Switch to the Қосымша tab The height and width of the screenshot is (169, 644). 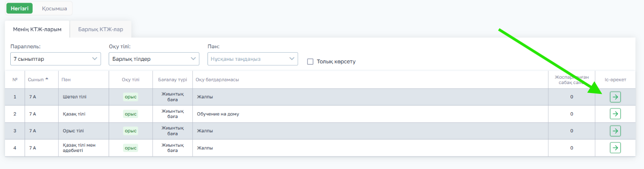click(x=54, y=8)
